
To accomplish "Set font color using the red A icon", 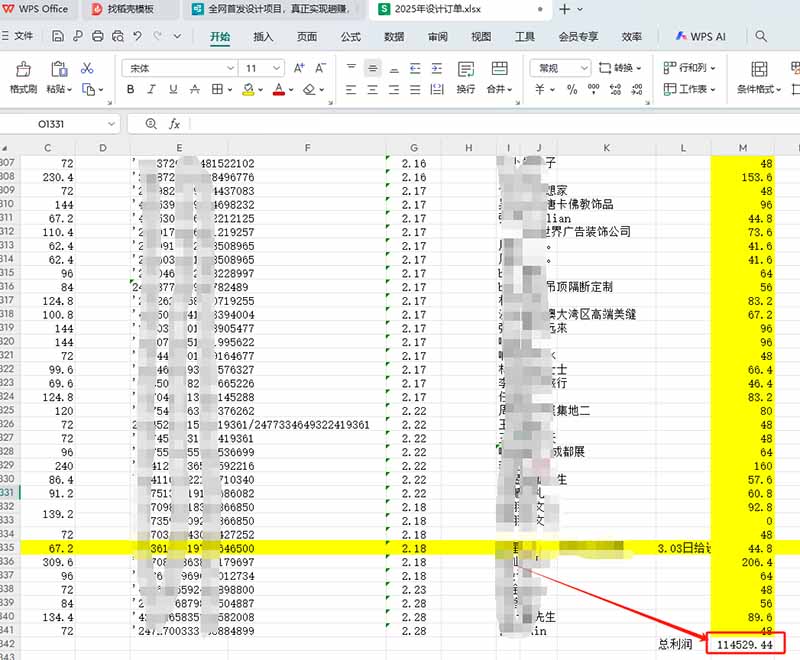I will pyautogui.click(x=279, y=89).
